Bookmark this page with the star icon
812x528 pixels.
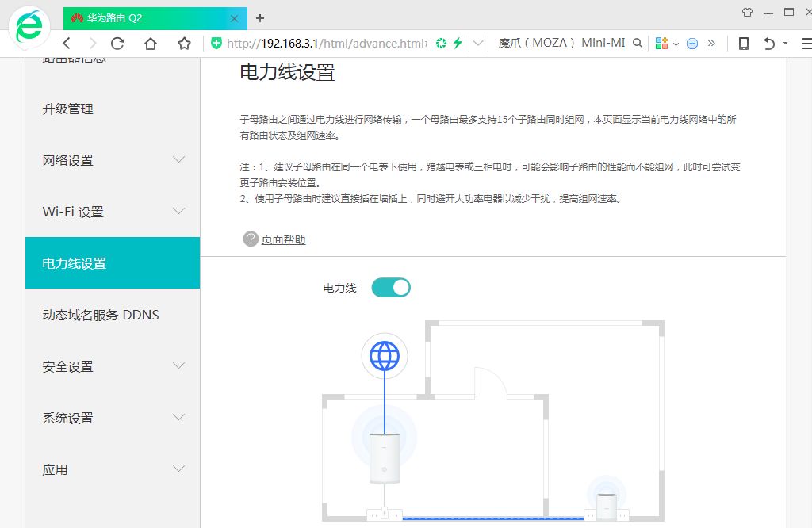[184, 44]
